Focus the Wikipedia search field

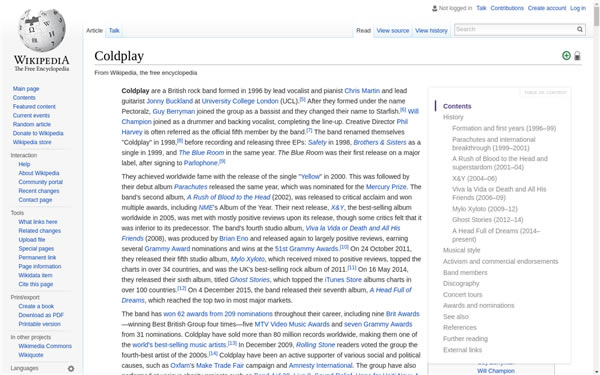pyautogui.click(x=515, y=29)
